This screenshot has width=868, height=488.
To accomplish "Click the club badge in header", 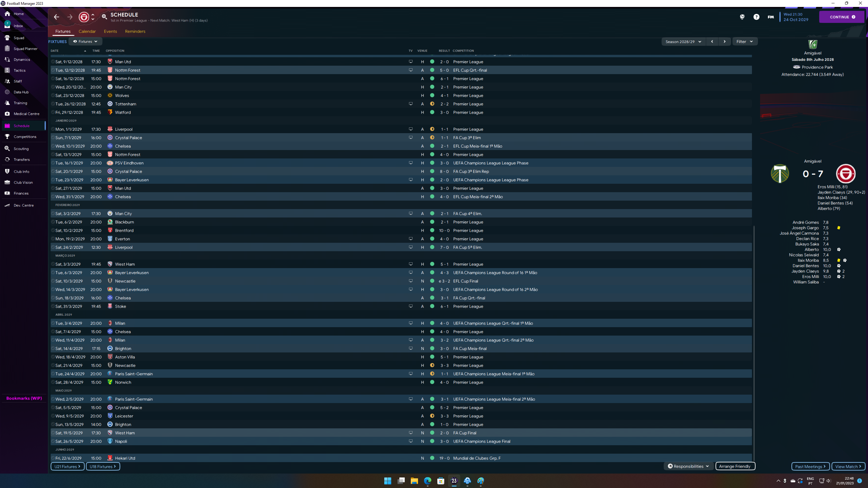I will click(x=84, y=17).
